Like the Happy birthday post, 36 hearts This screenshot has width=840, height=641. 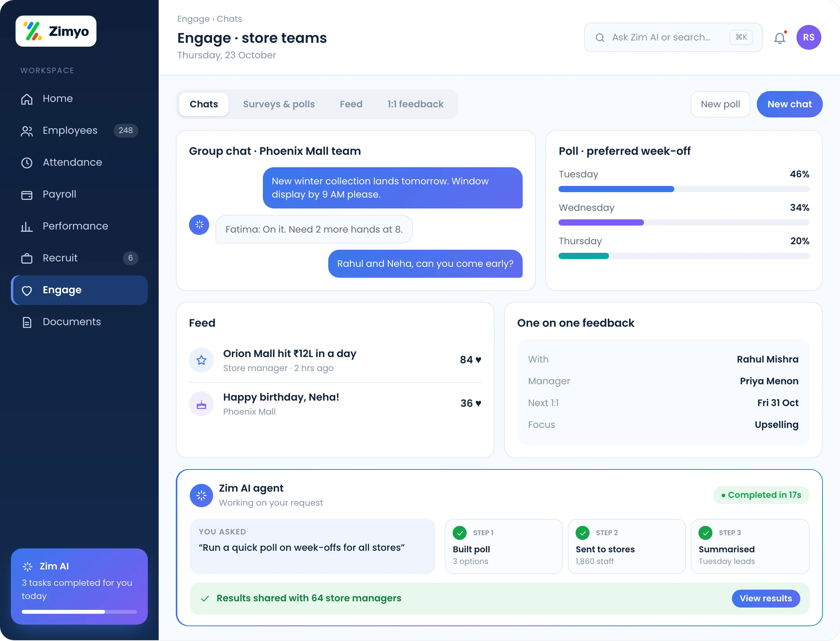click(x=471, y=403)
